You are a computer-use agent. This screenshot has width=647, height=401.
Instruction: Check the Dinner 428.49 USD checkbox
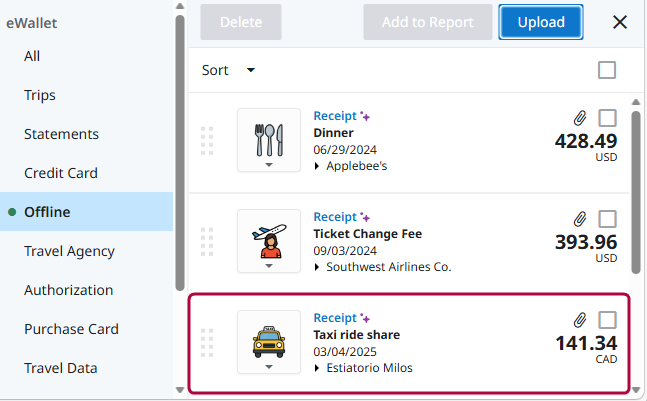[x=607, y=118]
